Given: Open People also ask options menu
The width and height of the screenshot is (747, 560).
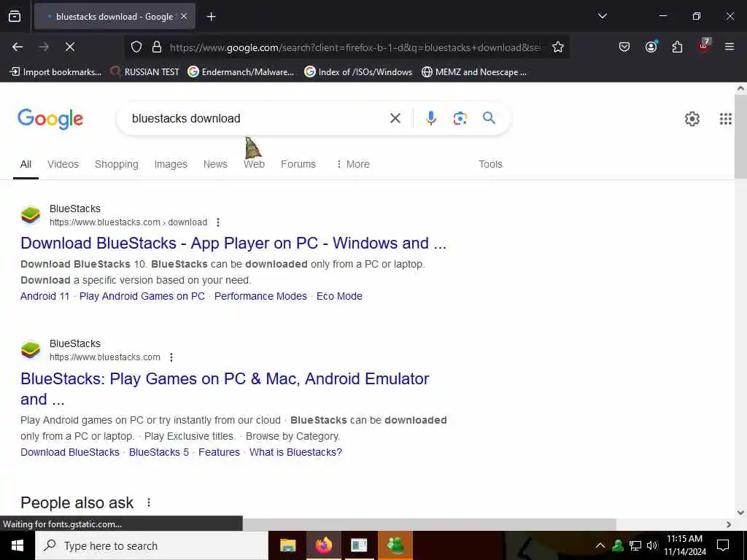Looking at the screenshot, I should (149, 502).
